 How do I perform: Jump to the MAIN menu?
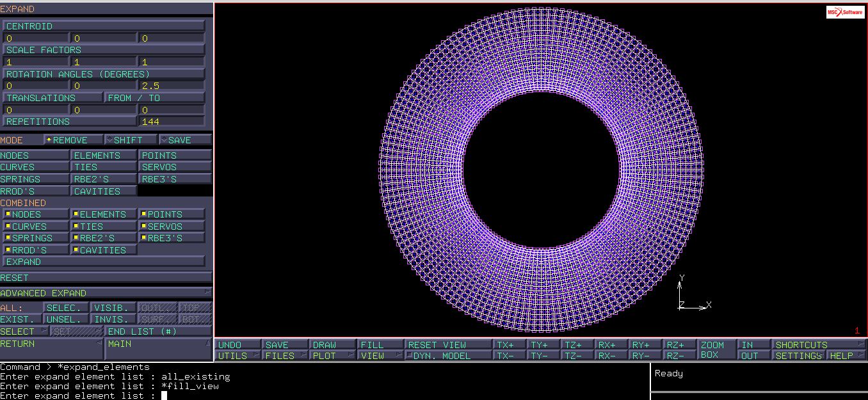click(x=157, y=344)
